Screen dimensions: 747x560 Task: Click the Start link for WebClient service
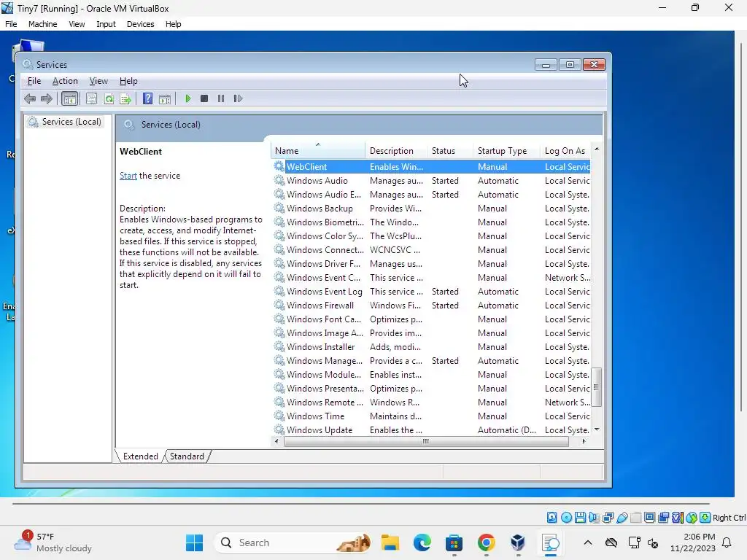click(128, 176)
